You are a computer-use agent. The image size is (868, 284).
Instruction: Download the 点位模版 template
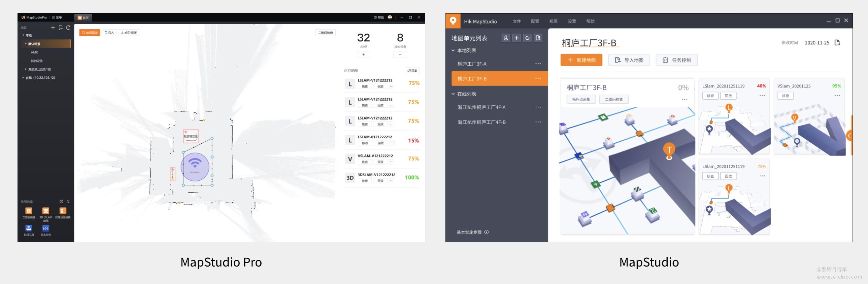click(129, 33)
